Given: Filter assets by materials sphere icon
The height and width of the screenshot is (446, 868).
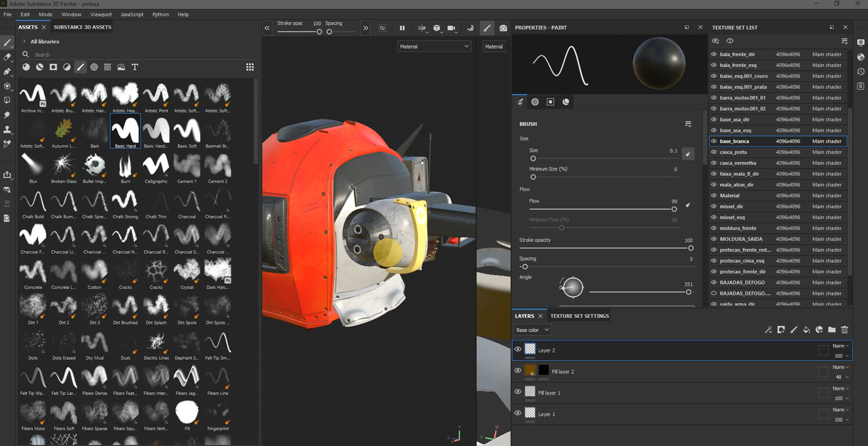Looking at the screenshot, I should pos(26,67).
